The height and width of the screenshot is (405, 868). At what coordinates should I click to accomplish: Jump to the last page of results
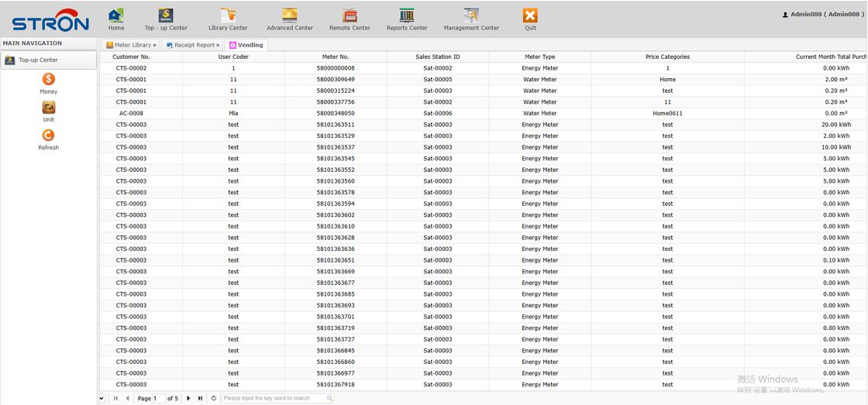point(200,398)
